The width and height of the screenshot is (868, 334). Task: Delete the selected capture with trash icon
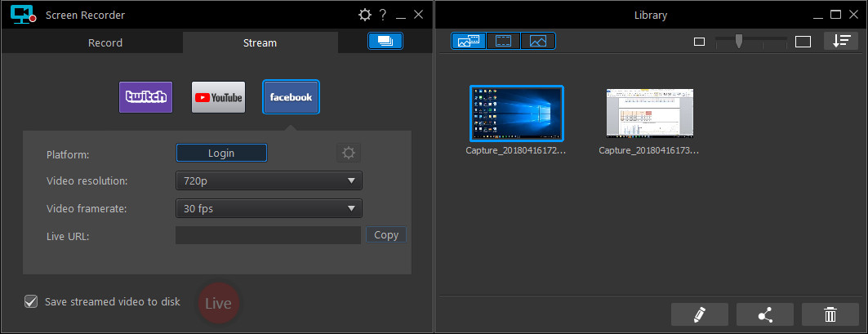tap(830, 314)
